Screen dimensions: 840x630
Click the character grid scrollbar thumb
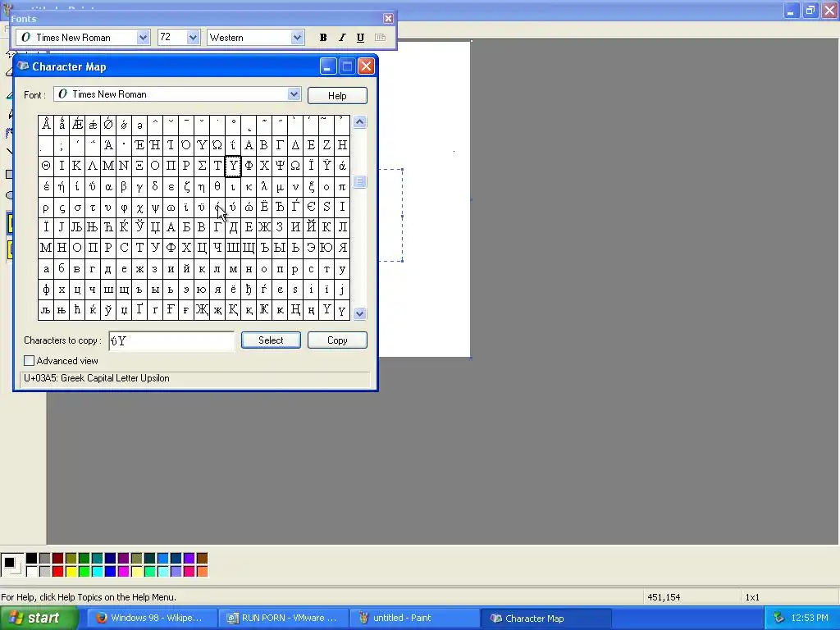[x=360, y=182]
